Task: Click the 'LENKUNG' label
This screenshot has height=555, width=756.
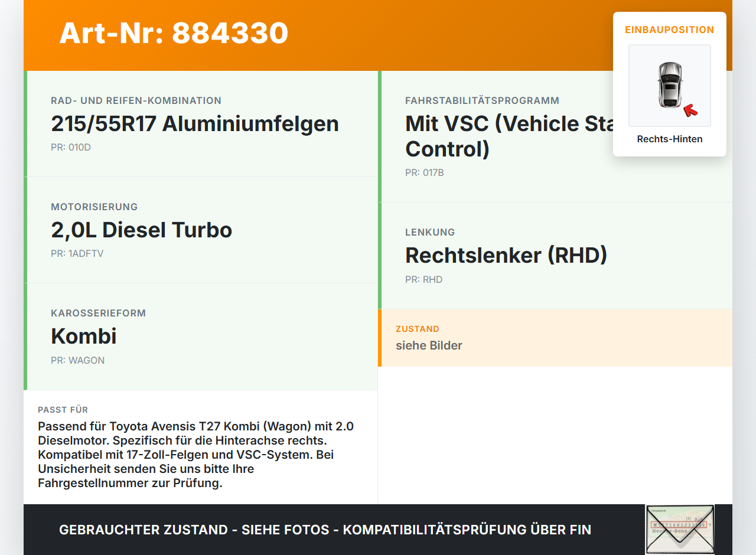Action: tap(430, 232)
